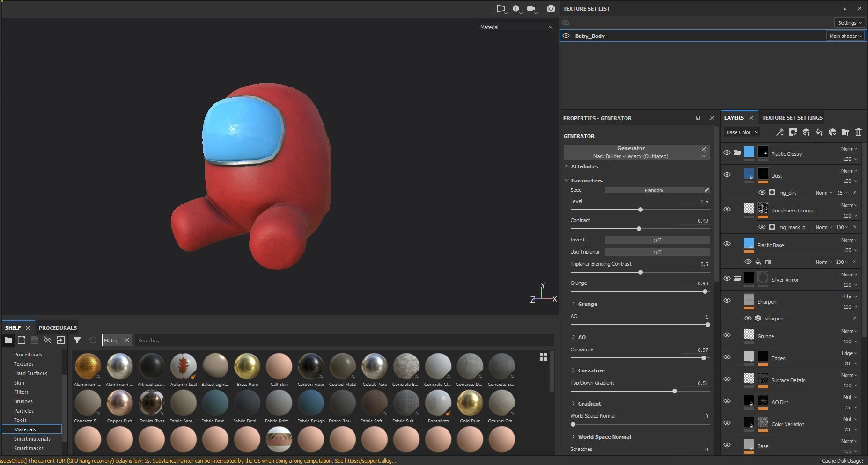The image size is (868, 465).
Task: Switch shelf thumbnails grid size
Action: tap(544, 357)
